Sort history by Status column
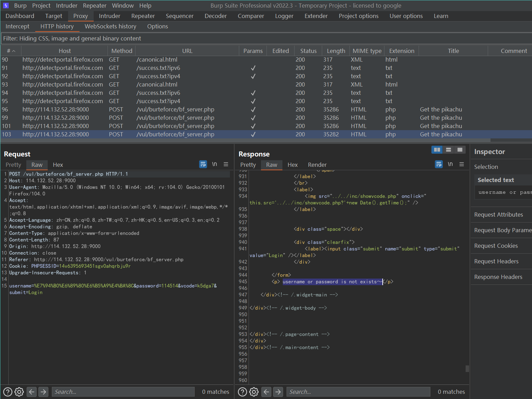The height and width of the screenshot is (399, 532). (308, 51)
